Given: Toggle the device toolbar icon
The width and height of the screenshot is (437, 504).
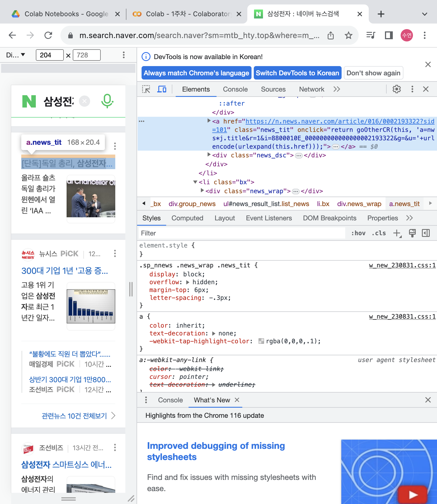Looking at the screenshot, I should coord(162,89).
